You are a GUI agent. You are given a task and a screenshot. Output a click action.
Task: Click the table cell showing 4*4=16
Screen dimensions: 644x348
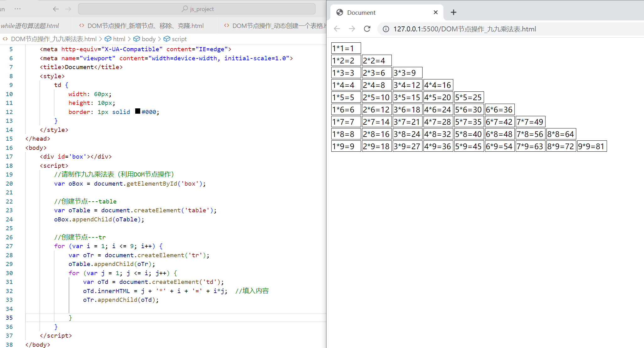pyautogui.click(x=438, y=85)
